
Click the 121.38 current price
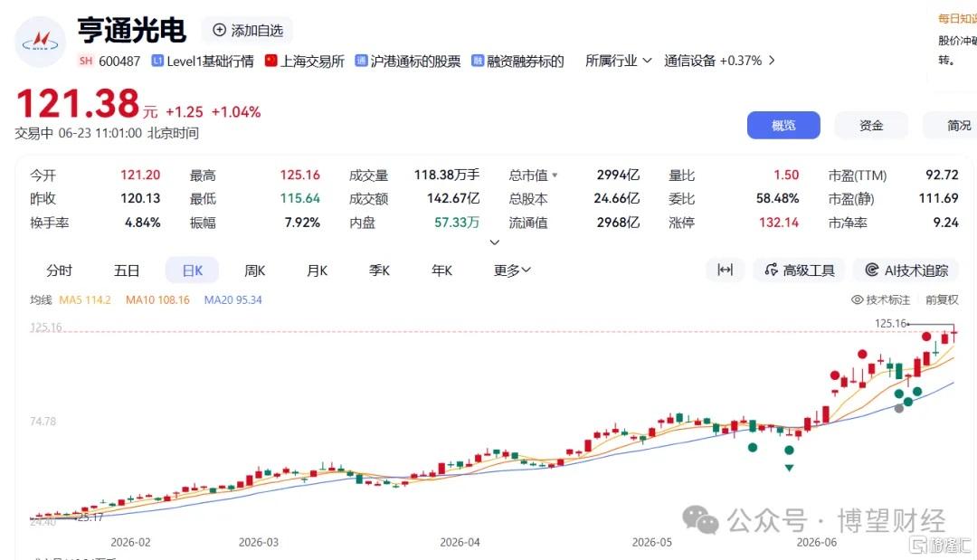click(x=77, y=103)
